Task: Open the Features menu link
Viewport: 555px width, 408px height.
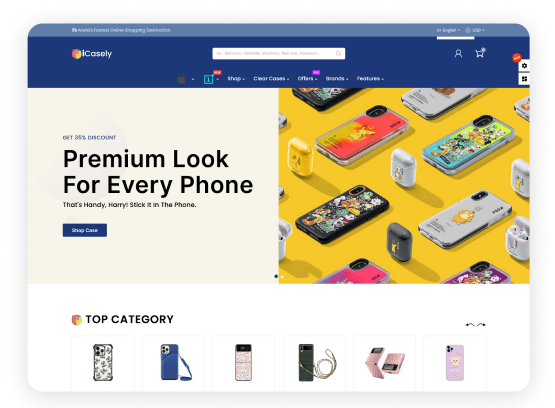Action: click(370, 79)
